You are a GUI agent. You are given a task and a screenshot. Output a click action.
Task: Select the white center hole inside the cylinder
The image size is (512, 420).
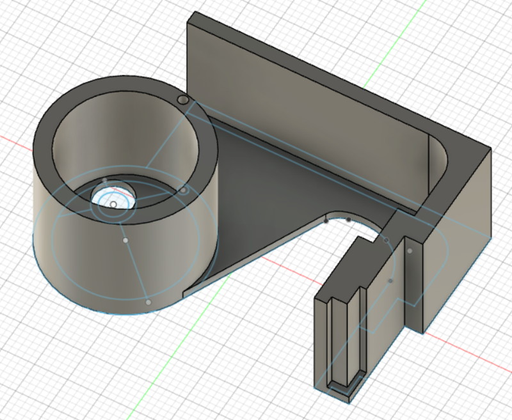113,198
